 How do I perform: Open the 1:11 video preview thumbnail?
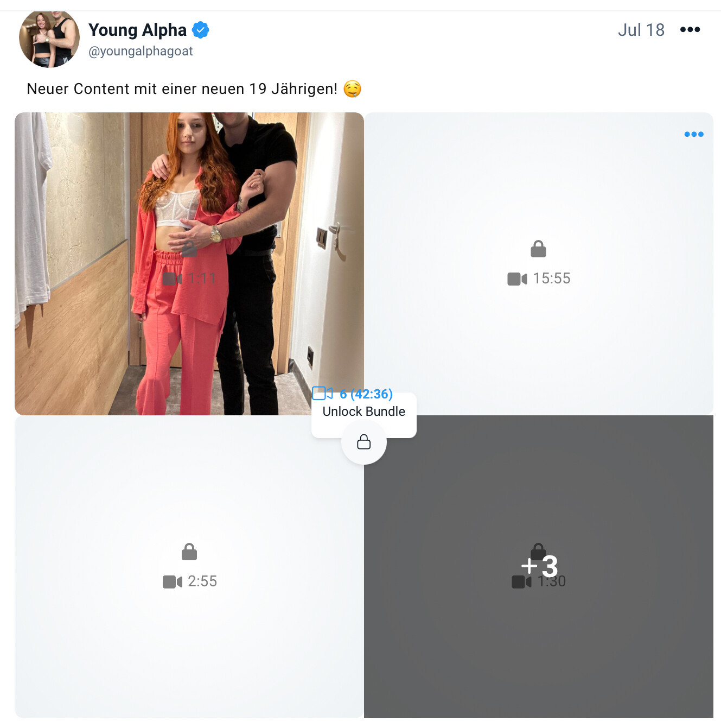[x=189, y=263]
